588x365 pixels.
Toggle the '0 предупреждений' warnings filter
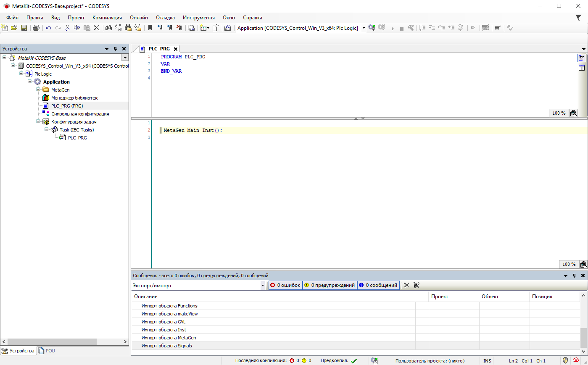coord(330,285)
